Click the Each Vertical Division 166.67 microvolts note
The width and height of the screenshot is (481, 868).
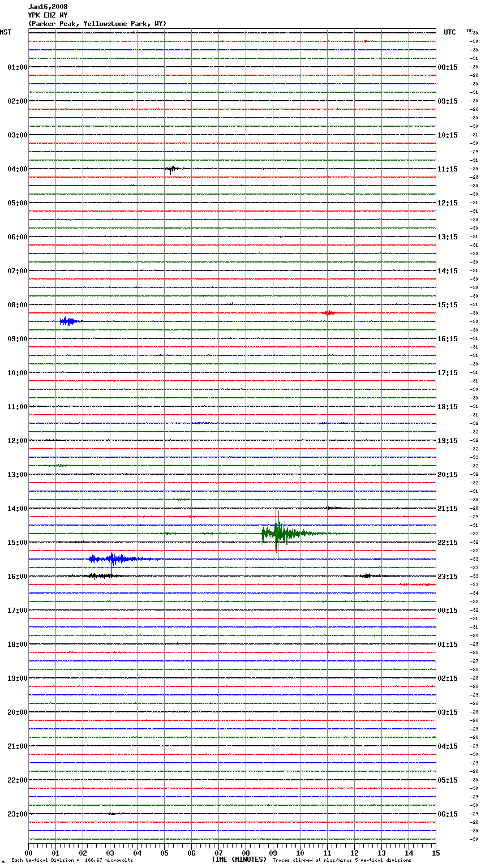72,861
